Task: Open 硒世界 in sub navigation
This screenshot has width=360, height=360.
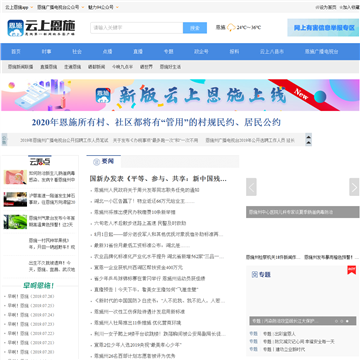Action: (146, 67)
